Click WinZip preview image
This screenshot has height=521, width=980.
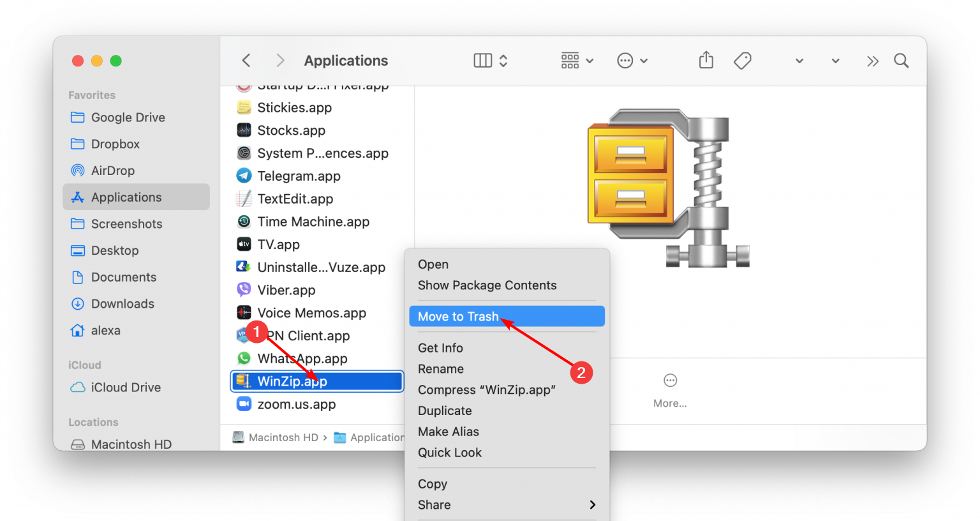click(x=668, y=188)
